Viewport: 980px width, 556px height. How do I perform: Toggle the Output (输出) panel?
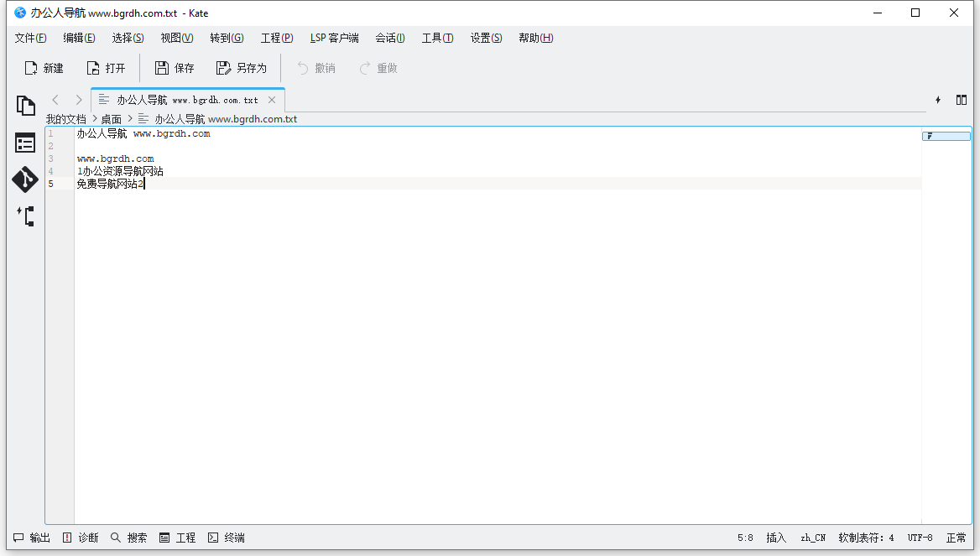click(x=32, y=538)
